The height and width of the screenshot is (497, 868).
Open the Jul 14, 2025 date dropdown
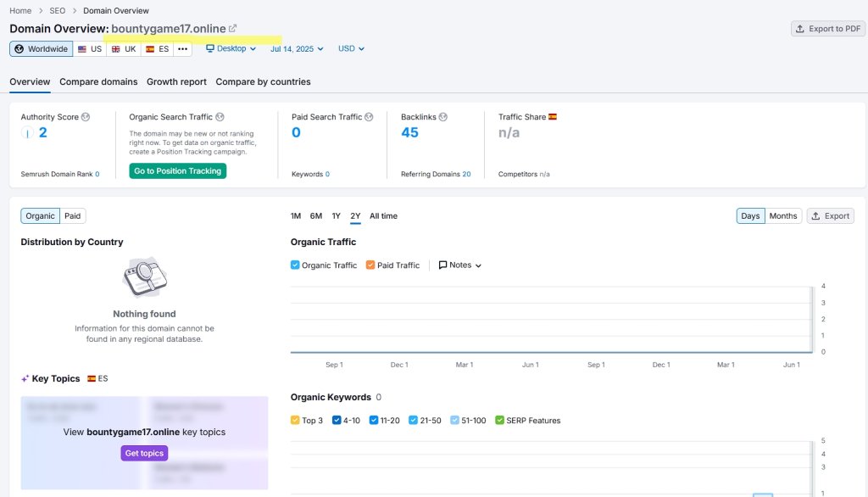click(297, 49)
